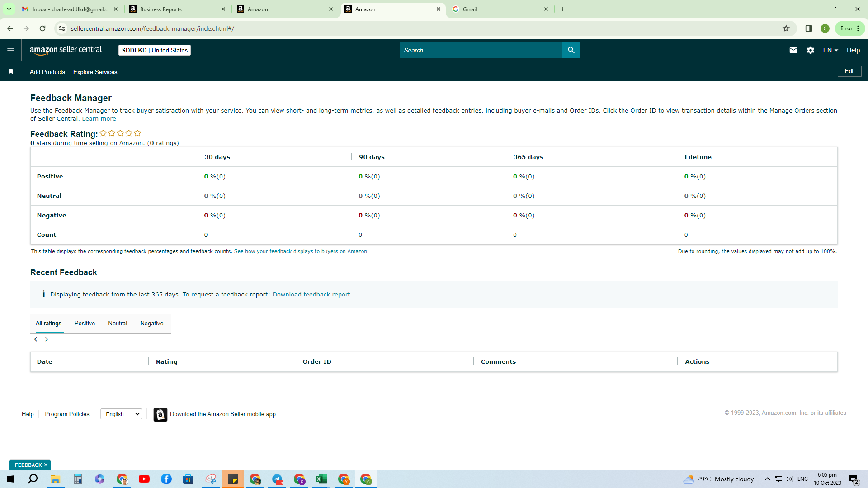Open Help in the top header
Image resolution: width=868 pixels, height=488 pixels.
click(853, 50)
